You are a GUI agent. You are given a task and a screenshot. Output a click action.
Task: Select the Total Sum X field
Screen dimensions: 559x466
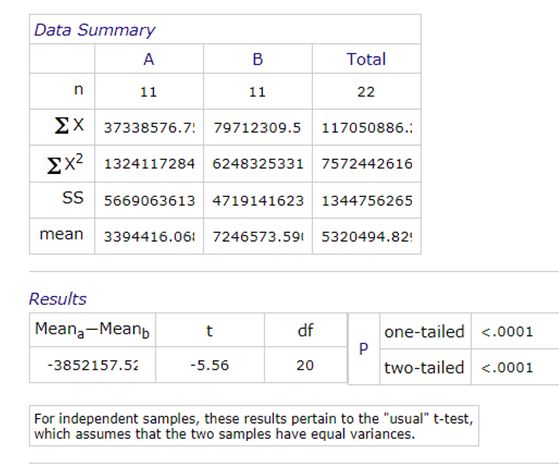click(x=366, y=128)
